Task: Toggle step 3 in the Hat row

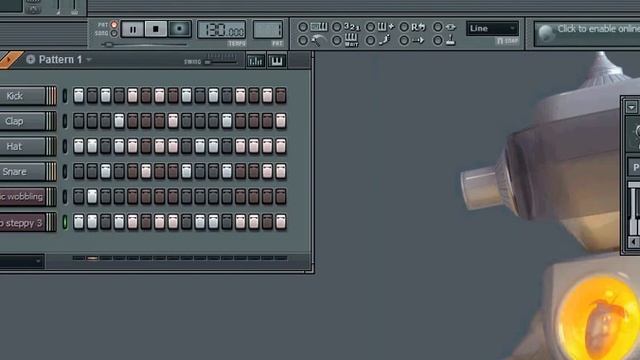Action: coord(106,146)
